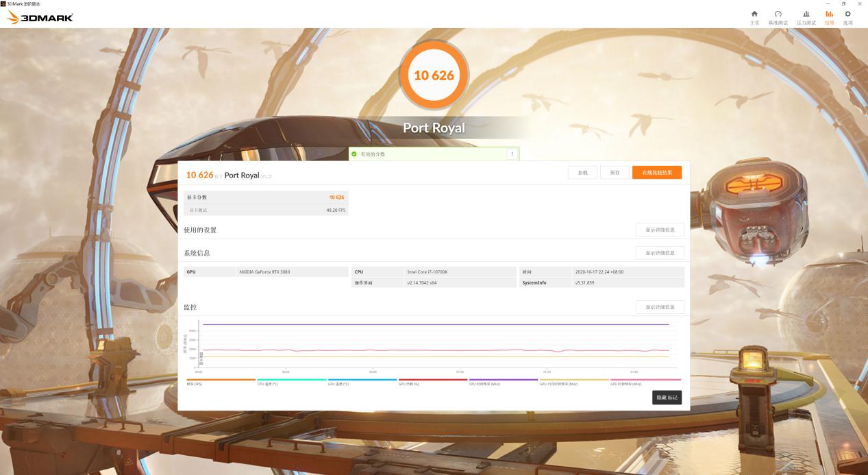This screenshot has width=868, height=475.
Task: Save the result using the 保存 button
Action: tap(615, 172)
